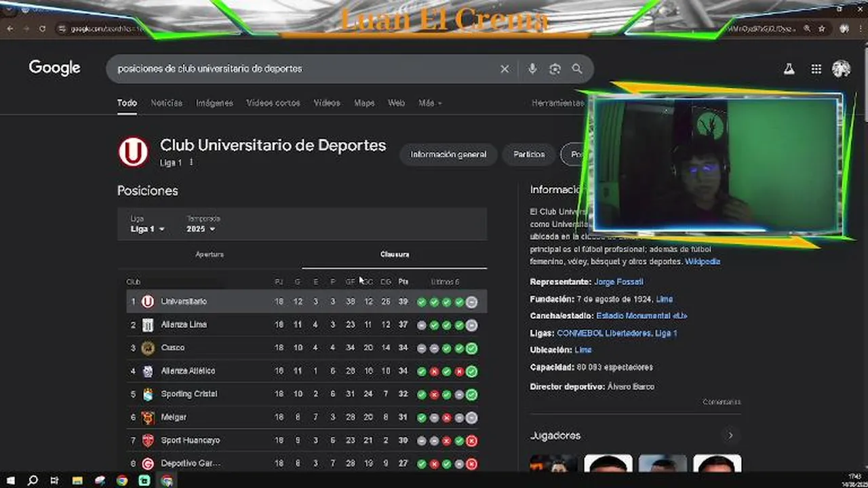Click the Universitario club crest in header
The height and width of the screenshot is (488, 868).
pyautogui.click(x=133, y=152)
